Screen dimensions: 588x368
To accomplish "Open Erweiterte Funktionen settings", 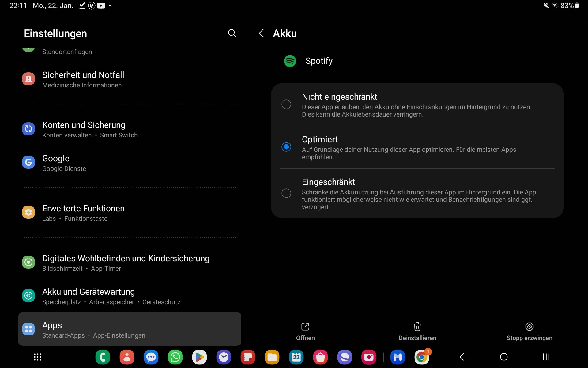I will click(x=83, y=213).
